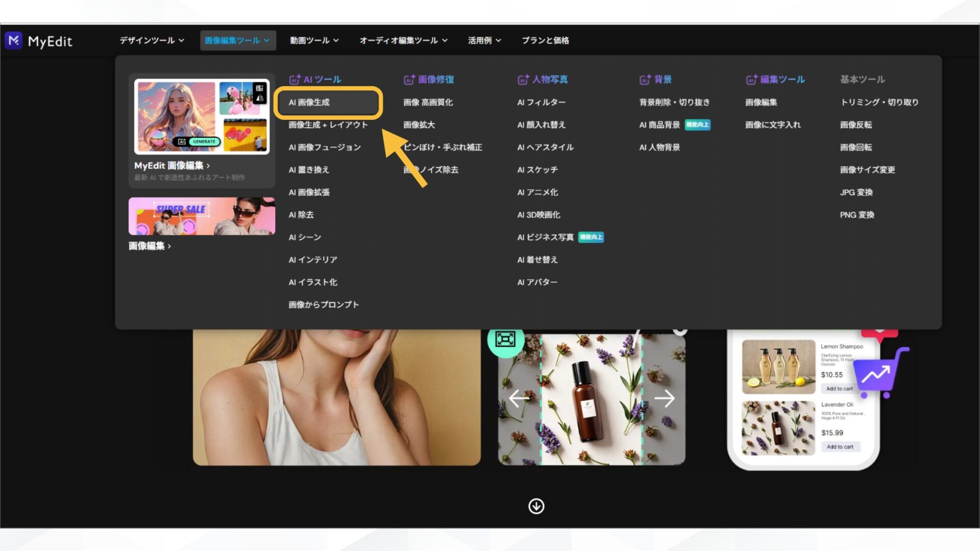Image resolution: width=980 pixels, height=551 pixels.
Task: Click the circular down-arrow below the carousel
Action: tap(536, 506)
